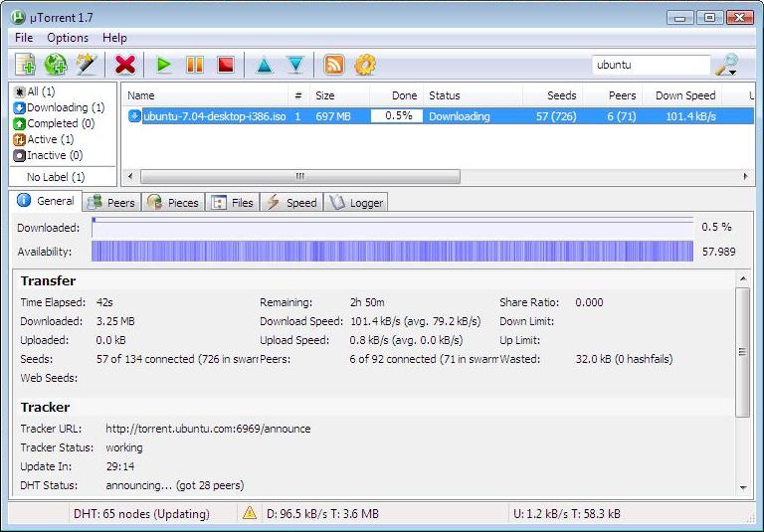Click the torrent list left scroll arrow
Viewport: 764px width, 532px height.
pos(130,176)
